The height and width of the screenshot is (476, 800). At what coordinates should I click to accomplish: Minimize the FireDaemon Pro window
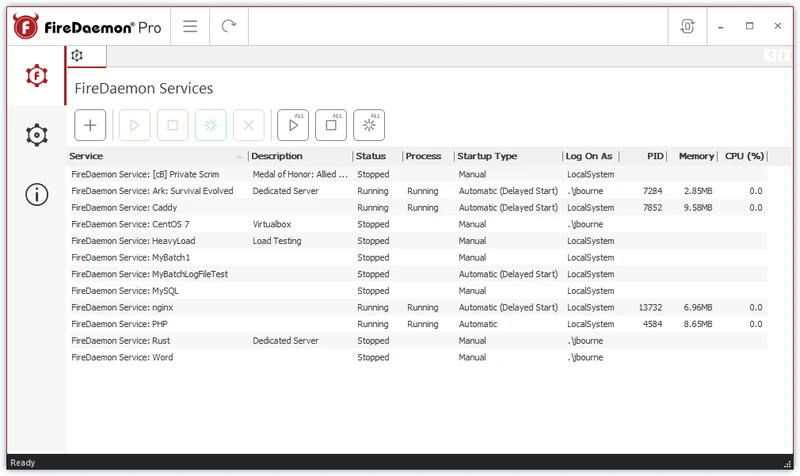click(720, 27)
